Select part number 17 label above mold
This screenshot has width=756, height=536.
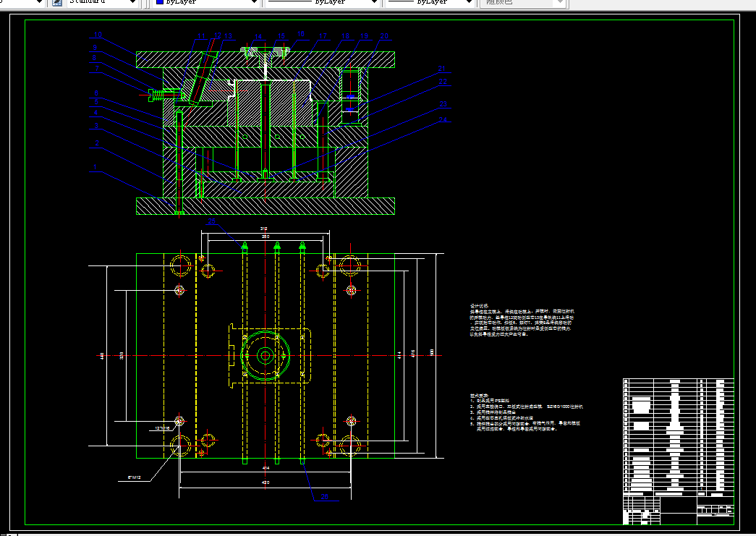click(x=323, y=35)
